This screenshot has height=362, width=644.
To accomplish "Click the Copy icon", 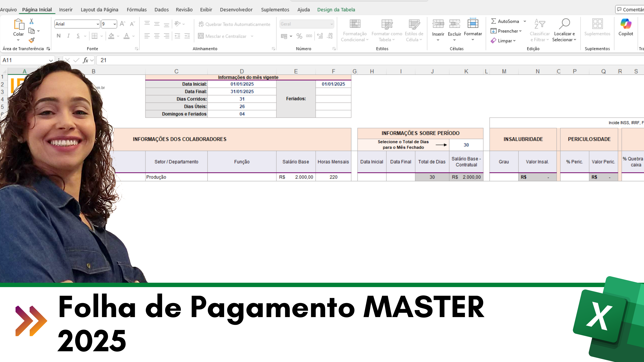I will [x=32, y=31].
